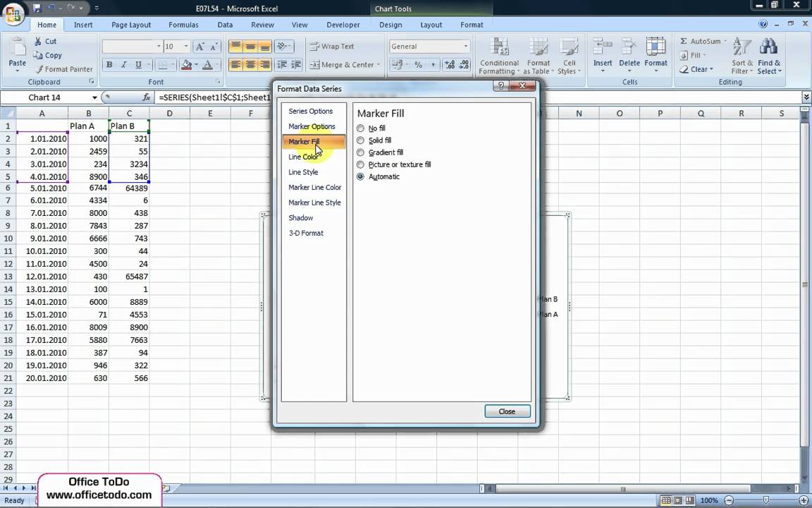Click the Font Color A icon
The width and height of the screenshot is (812, 508).
[208, 65]
